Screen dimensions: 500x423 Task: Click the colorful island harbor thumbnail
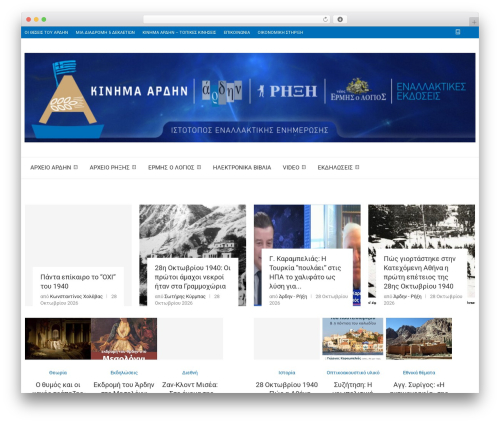click(353, 339)
